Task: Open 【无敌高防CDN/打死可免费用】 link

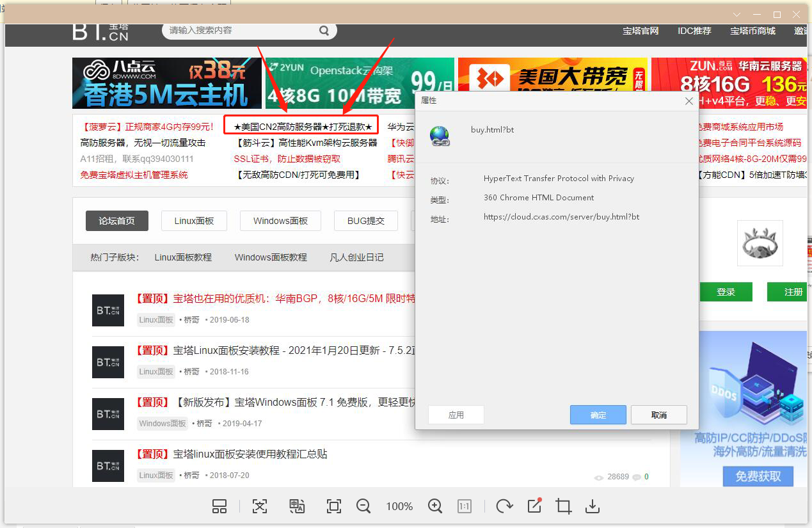Action: click(x=298, y=175)
